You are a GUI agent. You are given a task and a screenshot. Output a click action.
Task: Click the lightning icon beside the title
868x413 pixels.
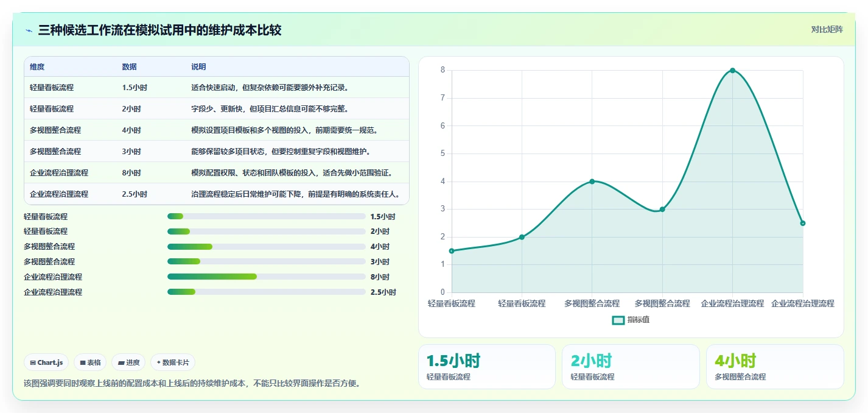29,31
